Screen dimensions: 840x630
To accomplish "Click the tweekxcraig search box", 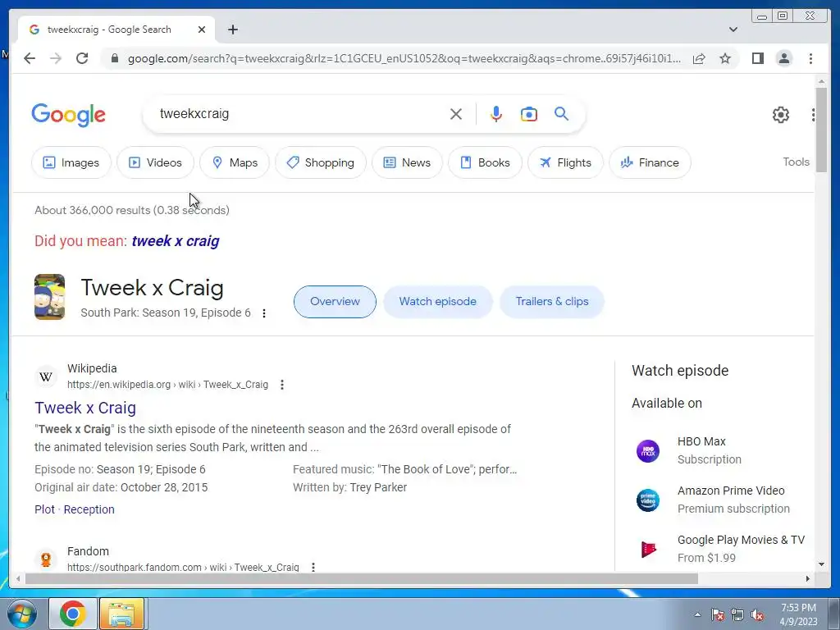I will click(x=300, y=113).
